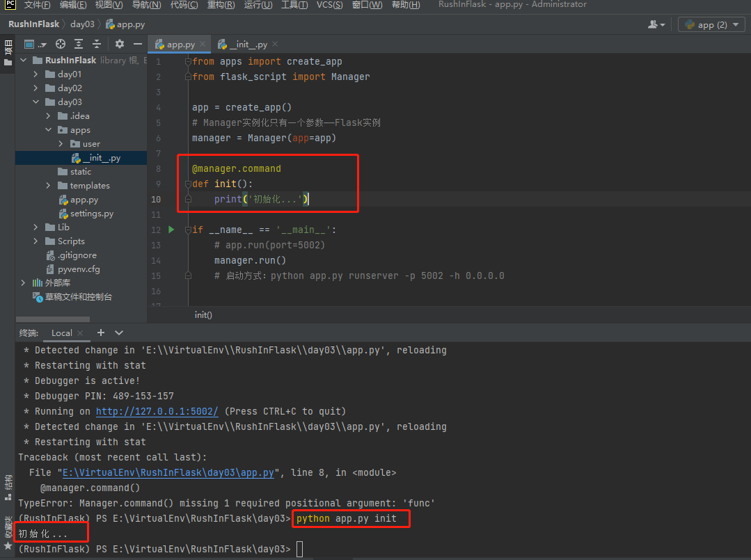Expand the day02 folder

coord(36,88)
